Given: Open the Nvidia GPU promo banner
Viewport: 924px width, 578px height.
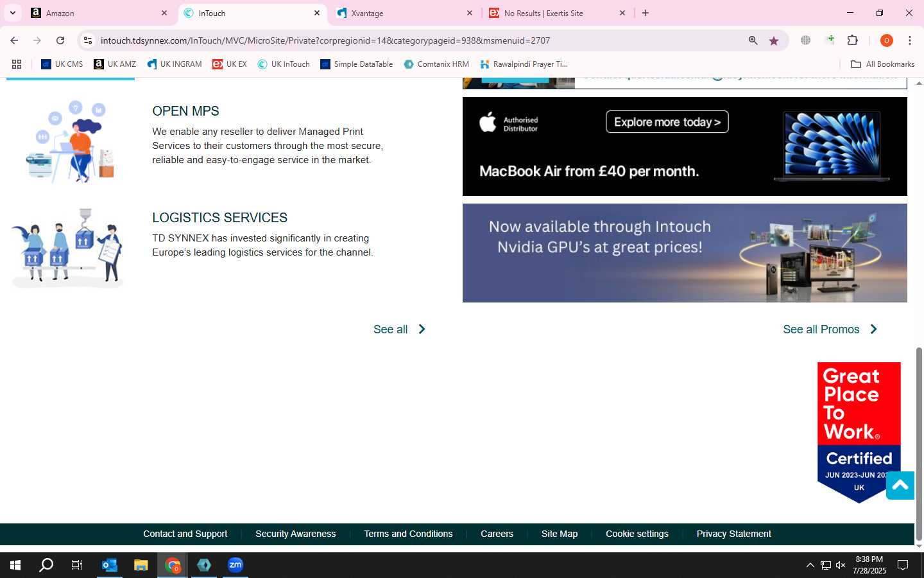Looking at the screenshot, I should (685, 253).
